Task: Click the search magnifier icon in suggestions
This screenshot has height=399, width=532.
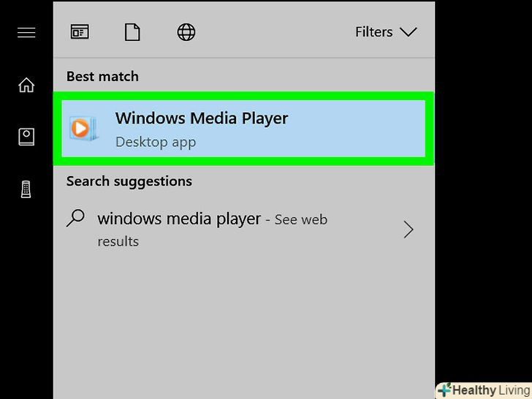Action: (75, 218)
